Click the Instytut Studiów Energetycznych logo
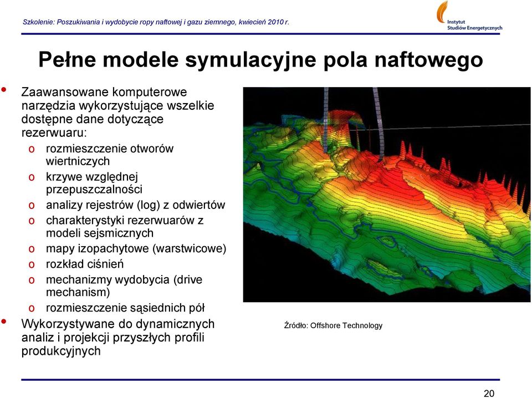The image size is (532, 398). 469,16
